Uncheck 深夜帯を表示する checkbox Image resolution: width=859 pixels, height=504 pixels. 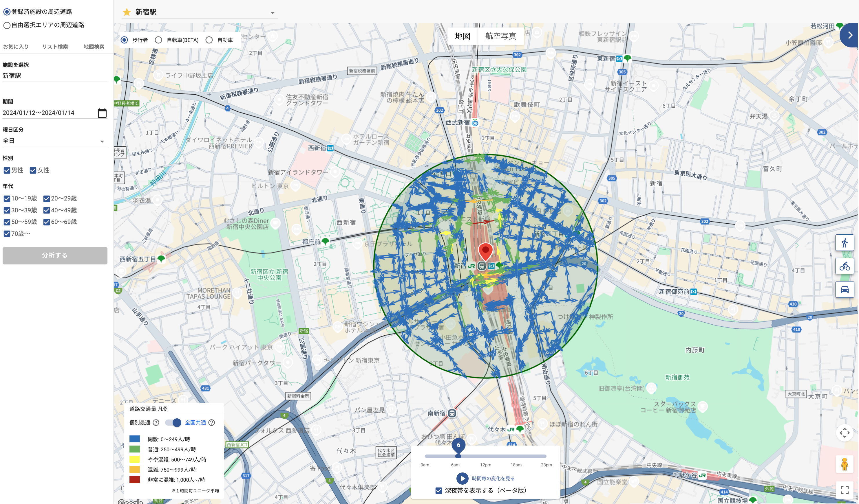click(x=439, y=490)
